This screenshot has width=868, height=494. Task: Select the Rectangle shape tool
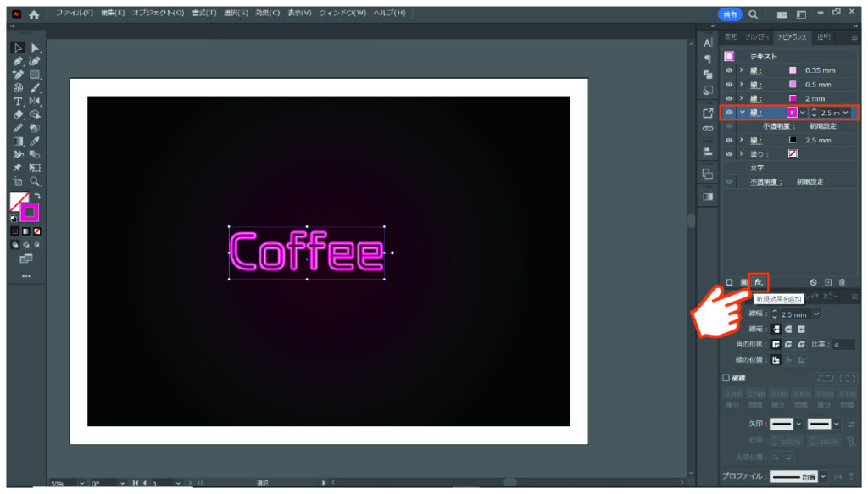click(35, 75)
